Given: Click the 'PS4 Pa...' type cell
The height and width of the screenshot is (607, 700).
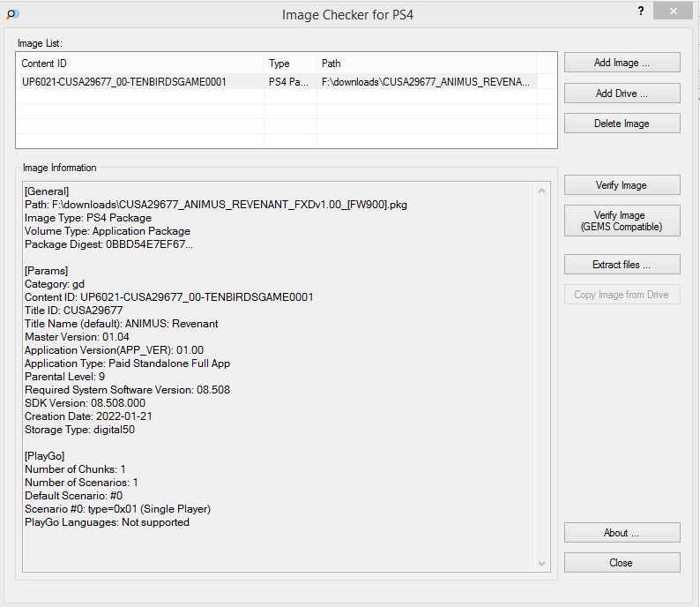Looking at the screenshot, I should pyautogui.click(x=288, y=82).
